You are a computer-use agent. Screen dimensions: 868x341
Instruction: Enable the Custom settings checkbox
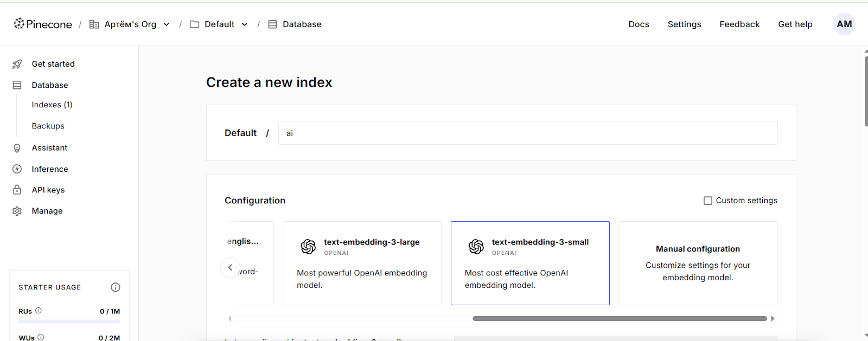click(707, 201)
